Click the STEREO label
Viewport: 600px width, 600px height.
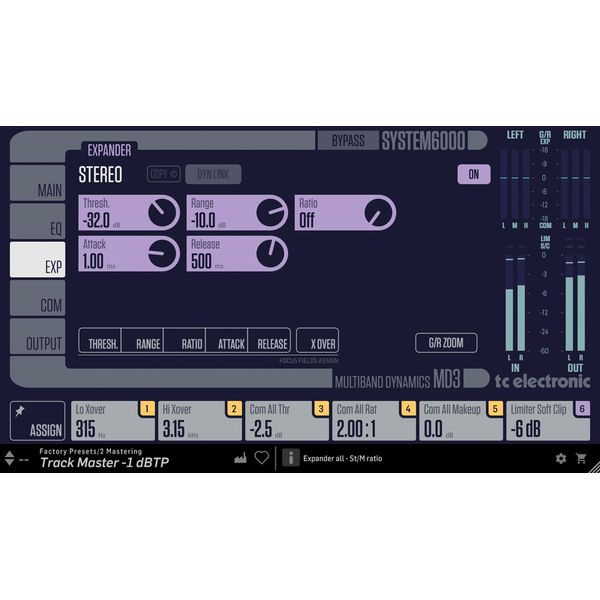coord(100,174)
